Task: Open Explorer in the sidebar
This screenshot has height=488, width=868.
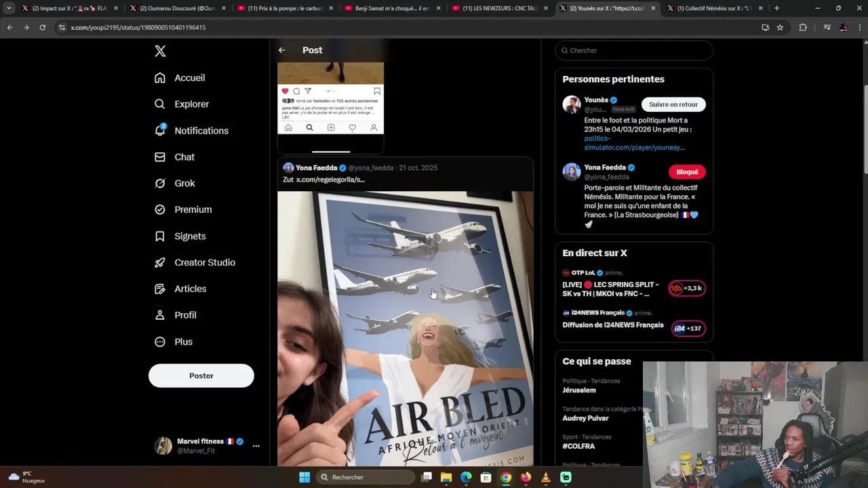Action: click(x=182, y=104)
